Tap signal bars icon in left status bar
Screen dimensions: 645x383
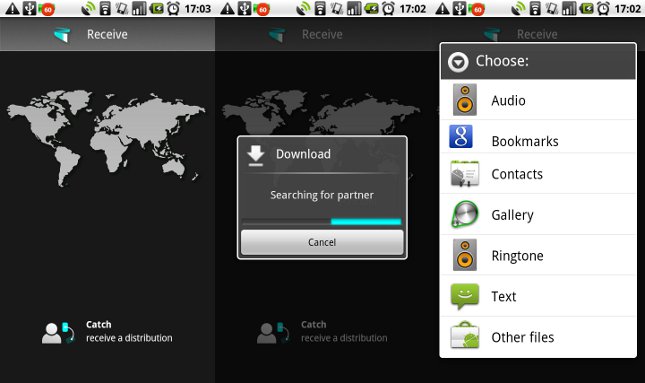pyautogui.click(x=139, y=9)
